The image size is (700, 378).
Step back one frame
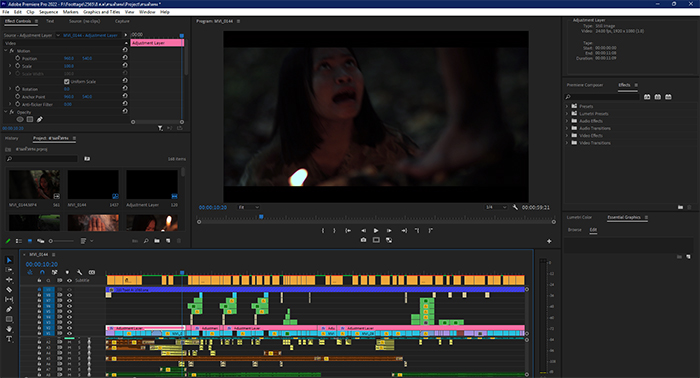tap(363, 230)
